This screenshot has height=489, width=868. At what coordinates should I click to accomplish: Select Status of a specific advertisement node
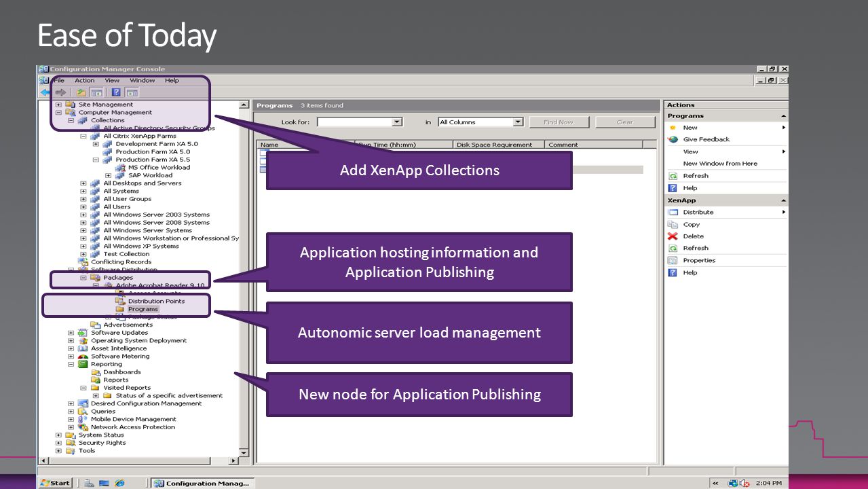pyautogui.click(x=169, y=395)
